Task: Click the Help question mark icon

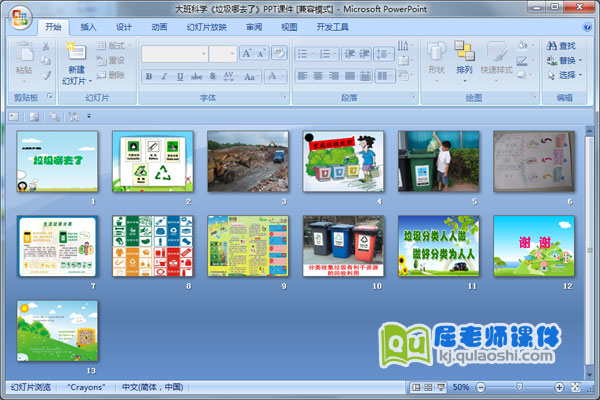Action: (x=586, y=27)
